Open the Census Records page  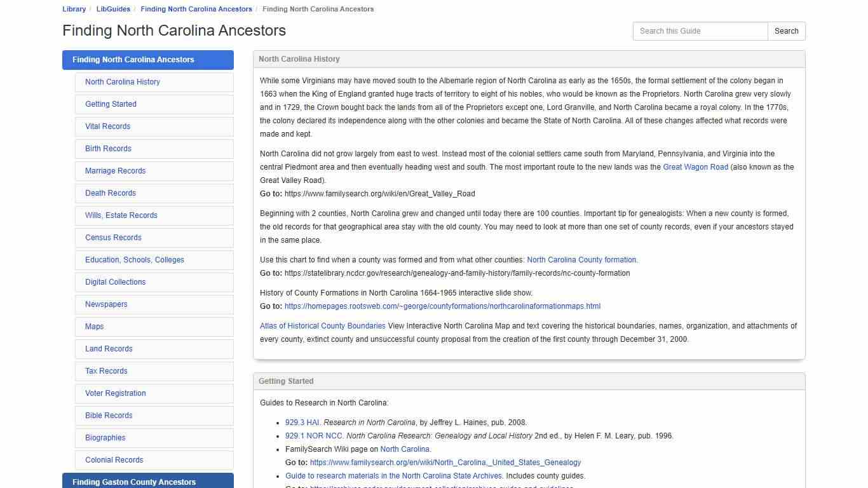[113, 237]
